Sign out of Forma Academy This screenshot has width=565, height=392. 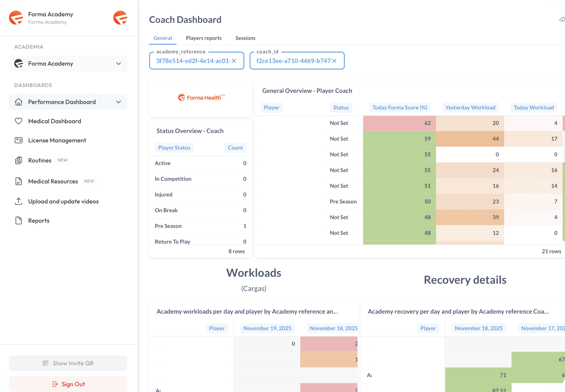68,384
